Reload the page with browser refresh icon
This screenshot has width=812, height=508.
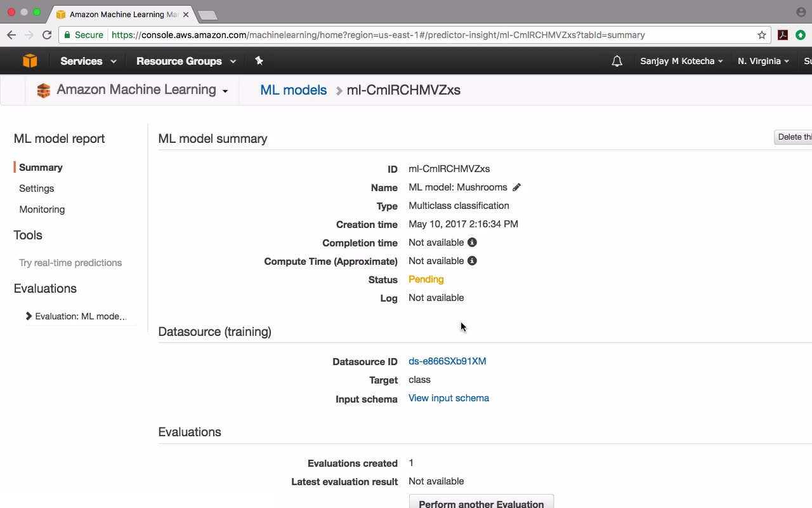[47, 35]
